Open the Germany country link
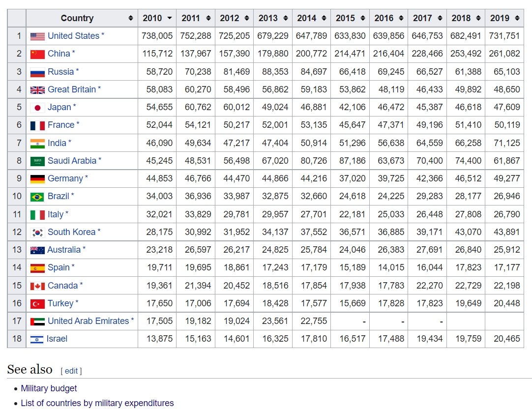The height and width of the screenshot is (410, 532). 65,178
